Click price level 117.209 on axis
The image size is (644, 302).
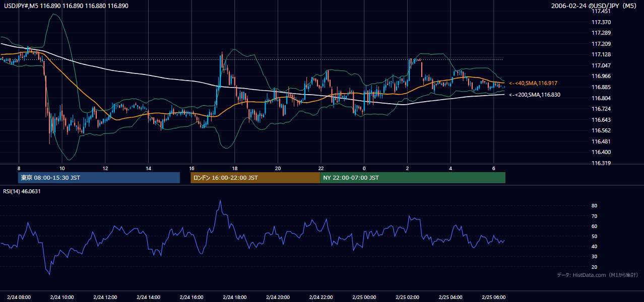(x=601, y=44)
